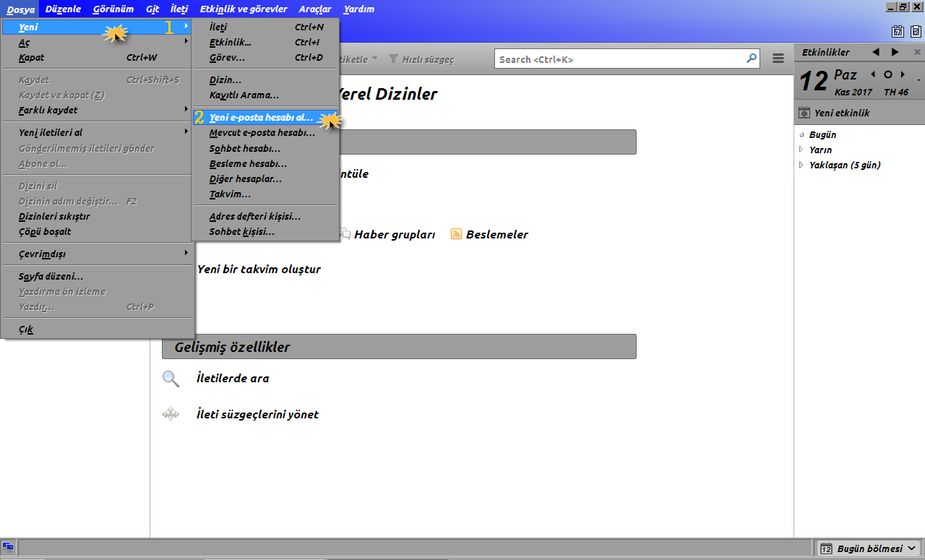Open the Düzenle menu
This screenshot has height=560, width=925.
(63, 9)
